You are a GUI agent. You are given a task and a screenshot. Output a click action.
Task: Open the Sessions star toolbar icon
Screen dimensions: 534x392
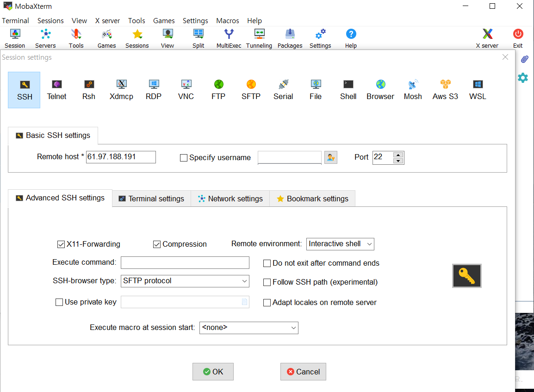click(x=137, y=38)
